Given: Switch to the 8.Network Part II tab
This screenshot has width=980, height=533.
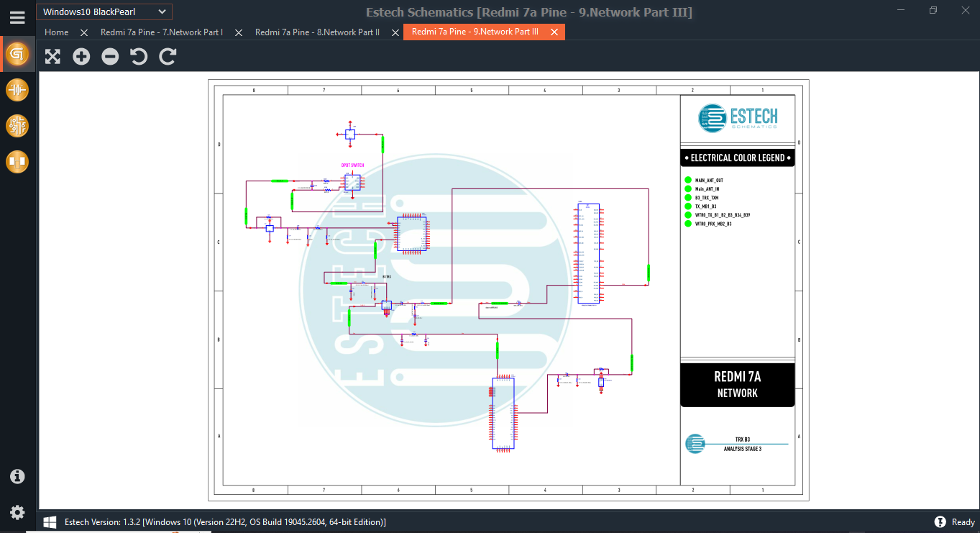Looking at the screenshot, I should pyautogui.click(x=317, y=32).
